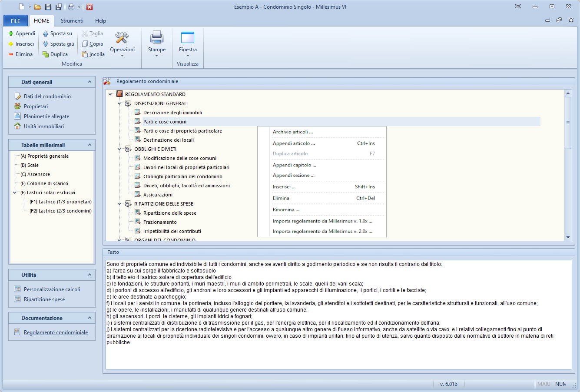The width and height of the screenshot is (580, 392).
Task: Select (C) Ascensore table
Action: 35,174
